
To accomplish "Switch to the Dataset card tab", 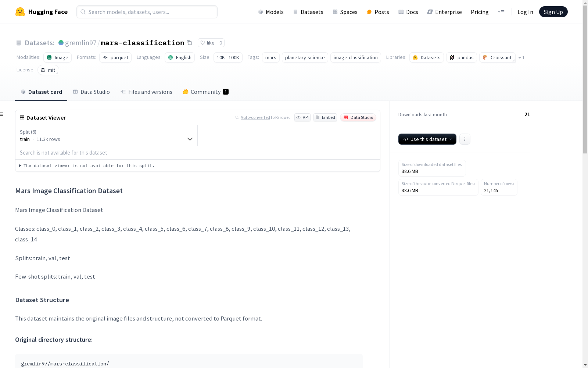I will pos(41,92).
